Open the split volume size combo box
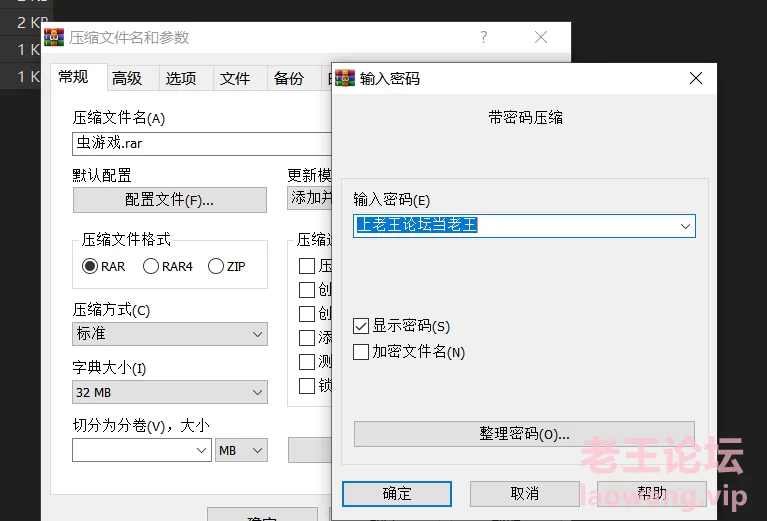Screen dimensions: 767x521 pyautogui.click(x=142, y=450)
